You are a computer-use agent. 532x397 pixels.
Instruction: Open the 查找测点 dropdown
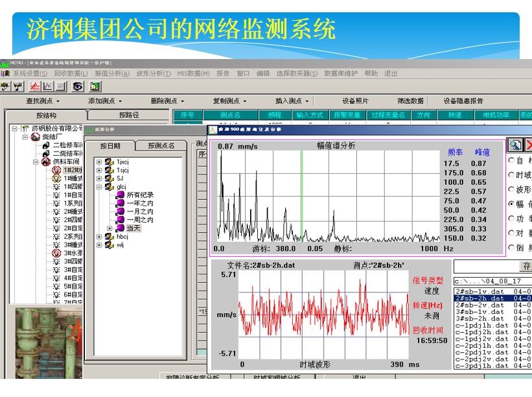(43, 101)
